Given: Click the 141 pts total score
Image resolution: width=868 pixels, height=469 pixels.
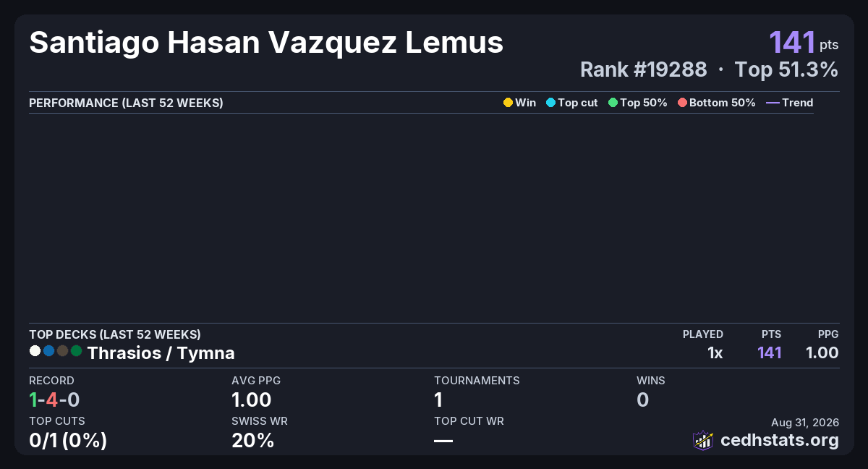Looking at the screenshot, I should (x=804, y=42).
